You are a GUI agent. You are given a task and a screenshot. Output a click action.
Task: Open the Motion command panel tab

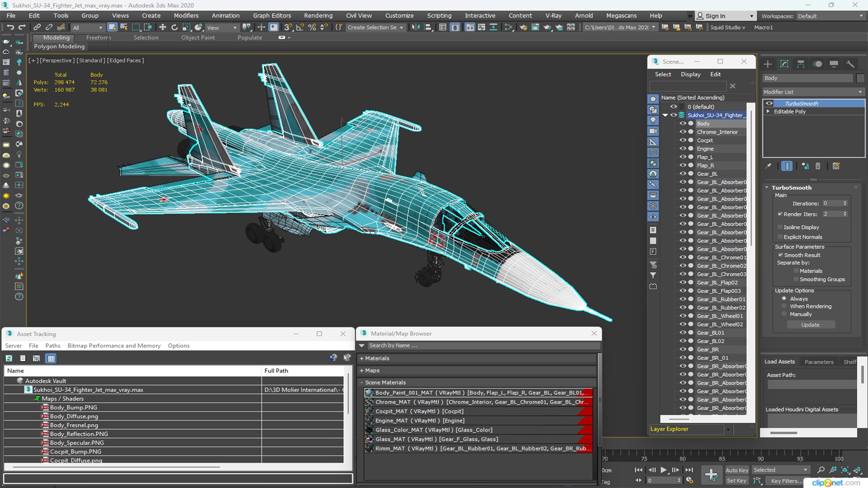point(817,64)
